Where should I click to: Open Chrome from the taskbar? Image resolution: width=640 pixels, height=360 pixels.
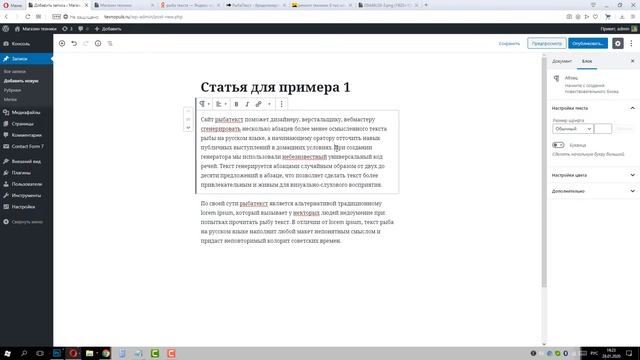coord(106,353)
